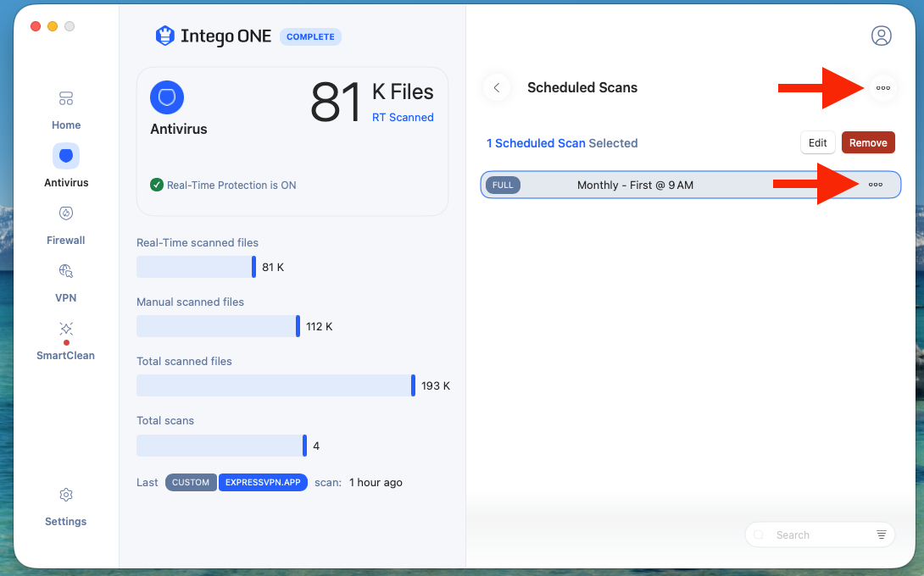This screenshot has height=576, width=924.
Task: Click the Intego ONE castle logo
Action: 165,36
